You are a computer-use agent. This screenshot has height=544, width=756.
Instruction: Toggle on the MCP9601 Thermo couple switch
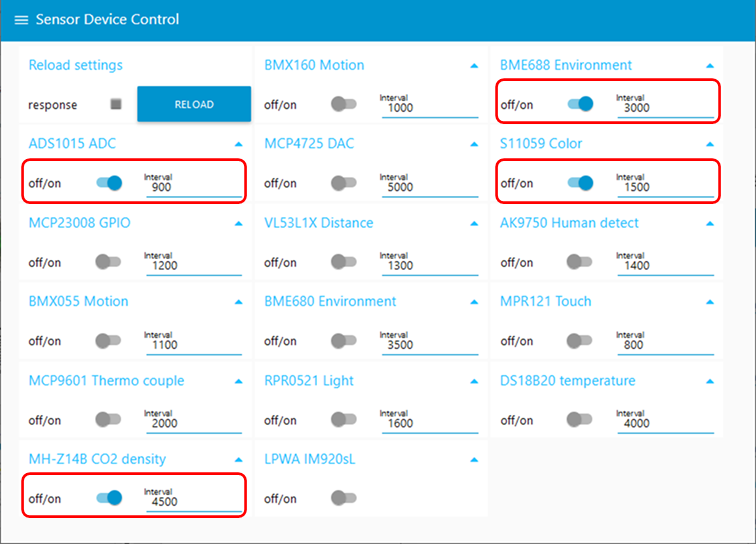tap(108, 420)
